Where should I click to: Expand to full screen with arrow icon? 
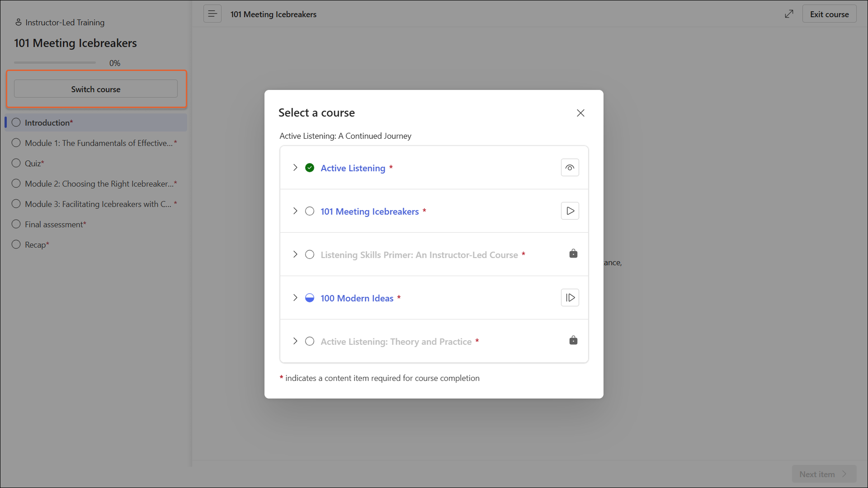[x=789, y=14]
